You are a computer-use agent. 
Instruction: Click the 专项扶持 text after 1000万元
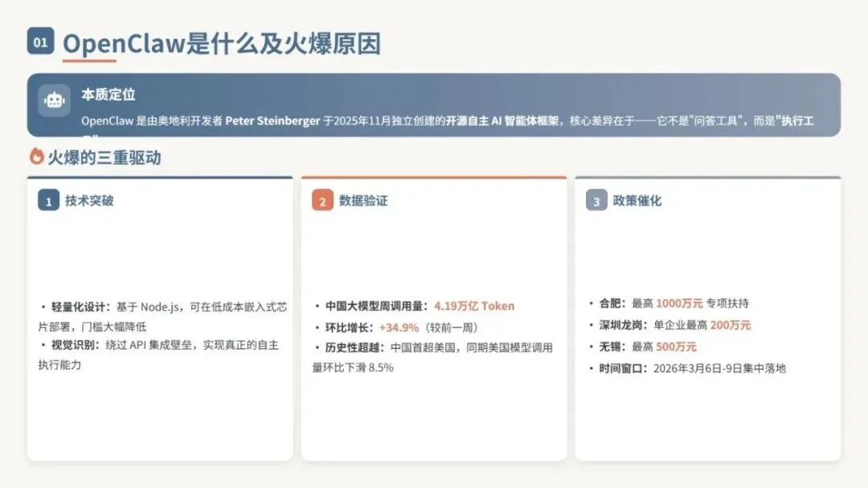click(727, 303)
